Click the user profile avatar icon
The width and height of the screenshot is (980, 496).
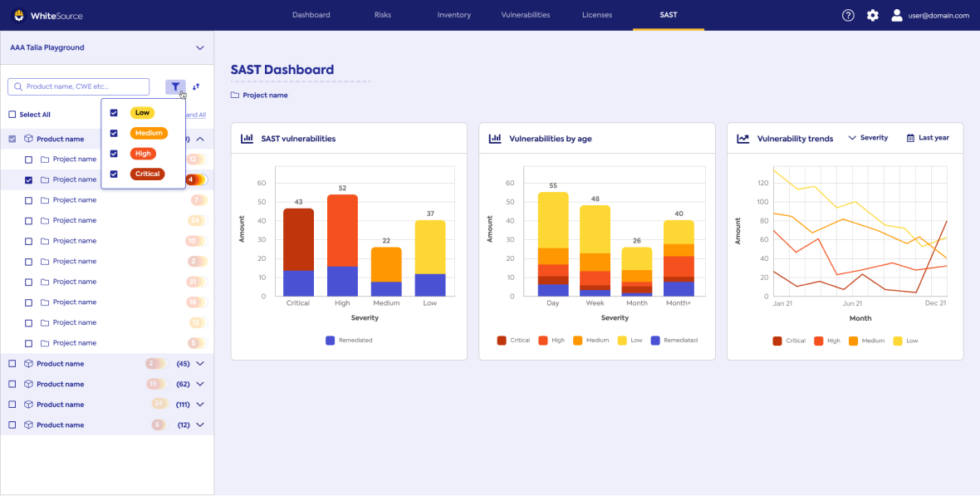click(x=897, y=15)
